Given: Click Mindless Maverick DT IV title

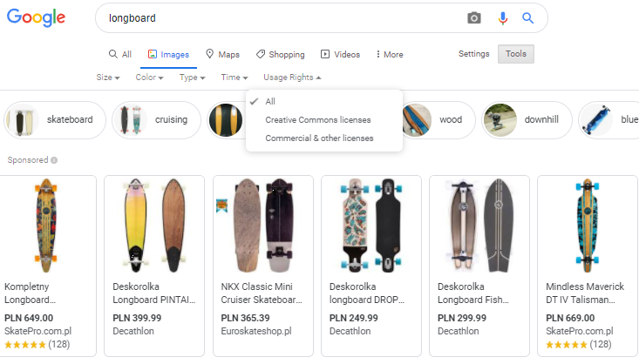Looking at the screenshot, I should tap(585, 293).
